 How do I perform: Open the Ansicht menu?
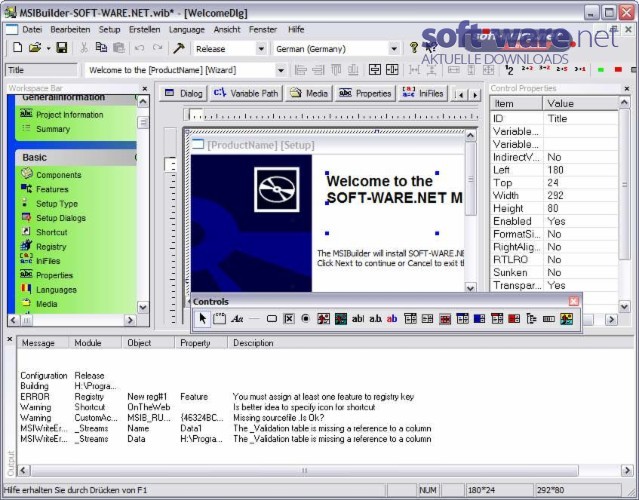tap(227, 29)
